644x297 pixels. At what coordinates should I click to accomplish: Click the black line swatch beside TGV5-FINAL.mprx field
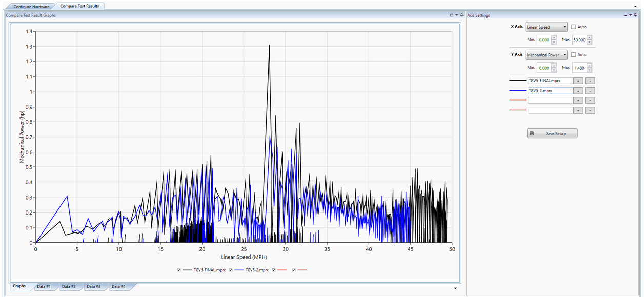517,81
